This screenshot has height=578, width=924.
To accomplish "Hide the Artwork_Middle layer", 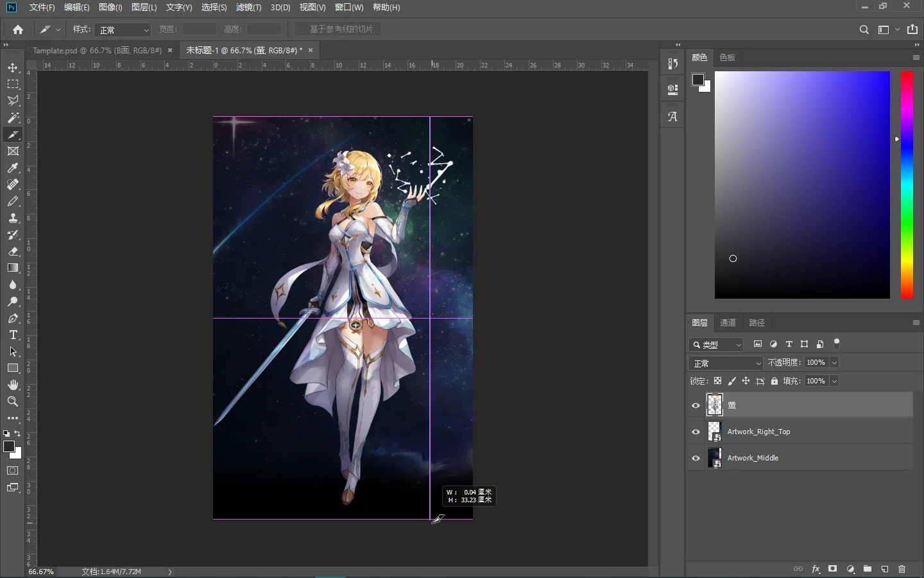I will pos(696,458).
